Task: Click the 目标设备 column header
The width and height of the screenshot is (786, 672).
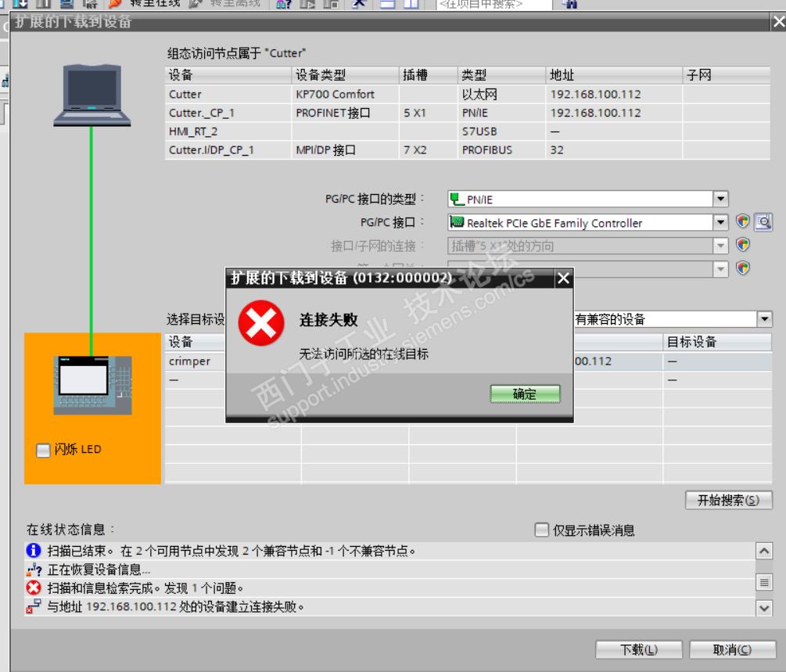Action: pos(717,342)
